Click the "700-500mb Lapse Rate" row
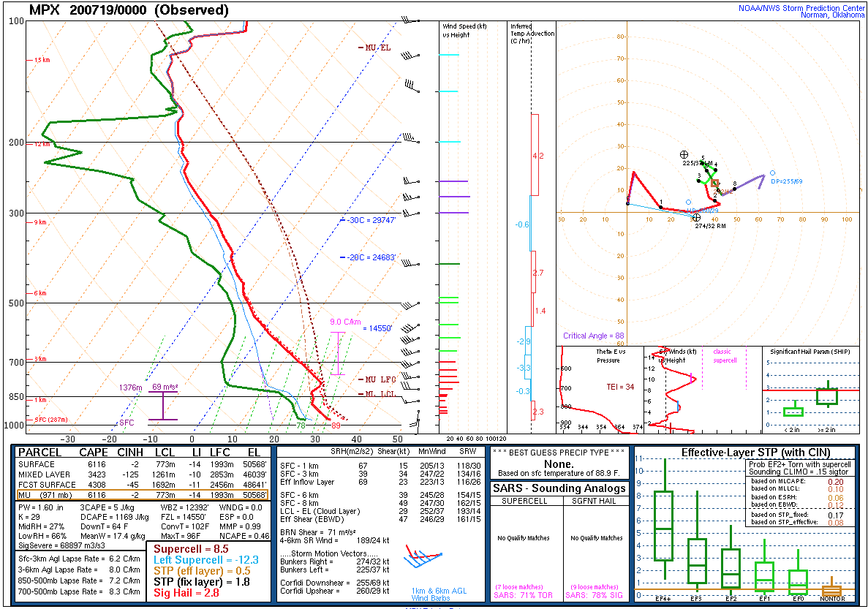The image size is (868, 609). pyautogui.click(x=79, y=591)
